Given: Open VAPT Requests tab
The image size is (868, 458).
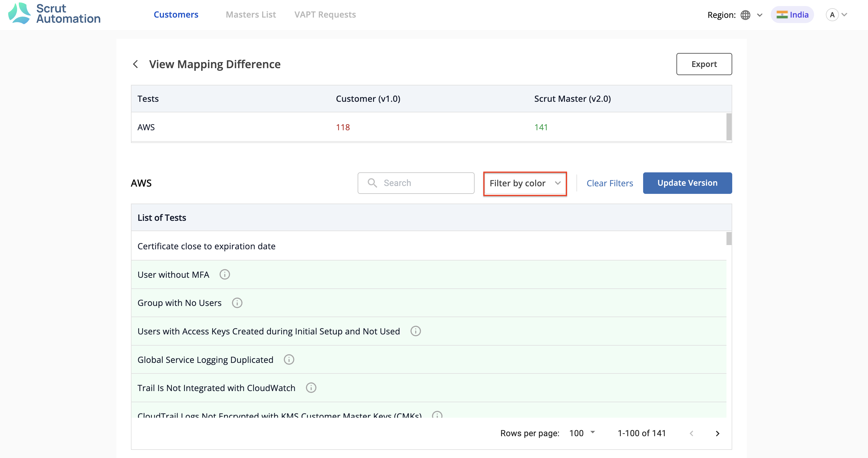Looking at the screenshot, I should (x=325, y=15).
